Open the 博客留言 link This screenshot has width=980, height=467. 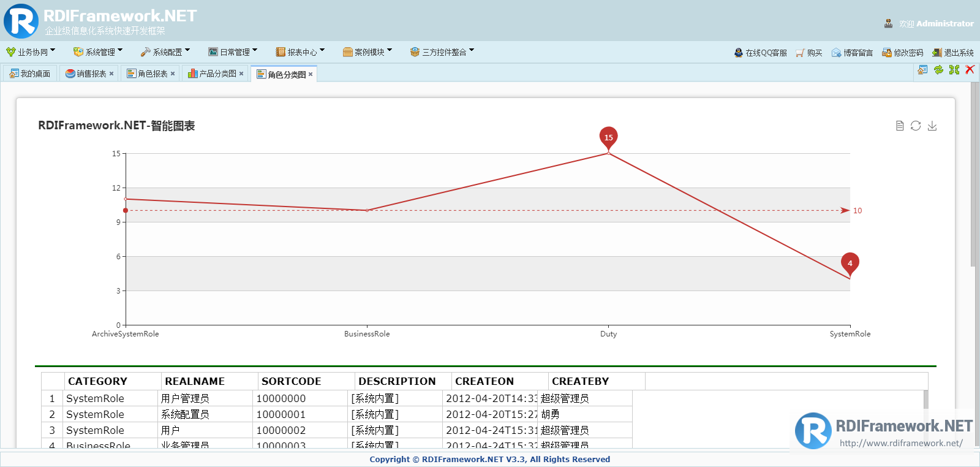click(858, 53)
